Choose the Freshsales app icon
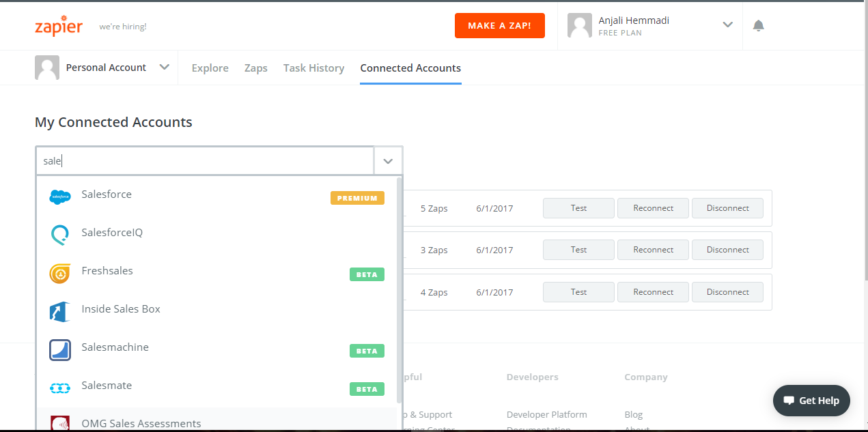The height and width of the screenshot is (432, 868). click(x=60, y=273)
